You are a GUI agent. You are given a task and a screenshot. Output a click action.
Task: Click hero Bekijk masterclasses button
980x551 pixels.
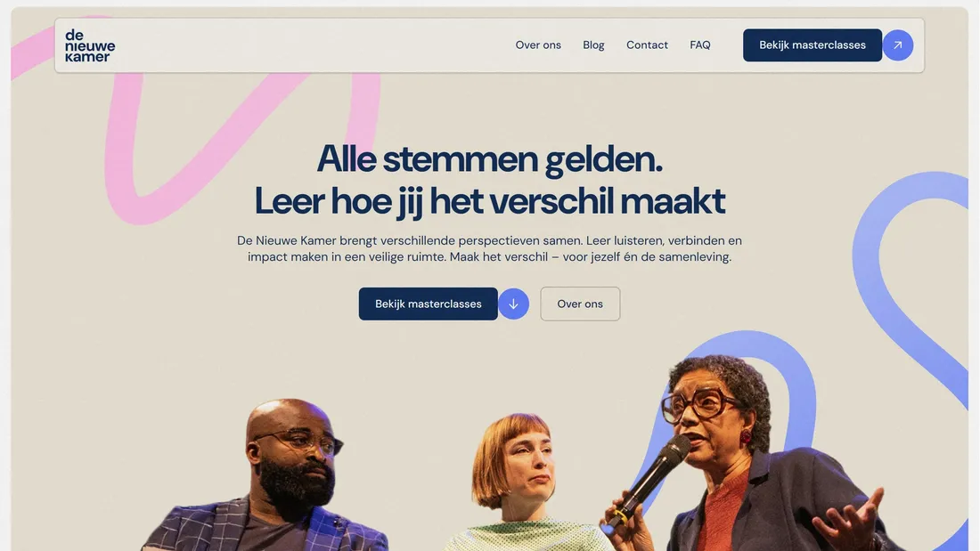[429, 304]
